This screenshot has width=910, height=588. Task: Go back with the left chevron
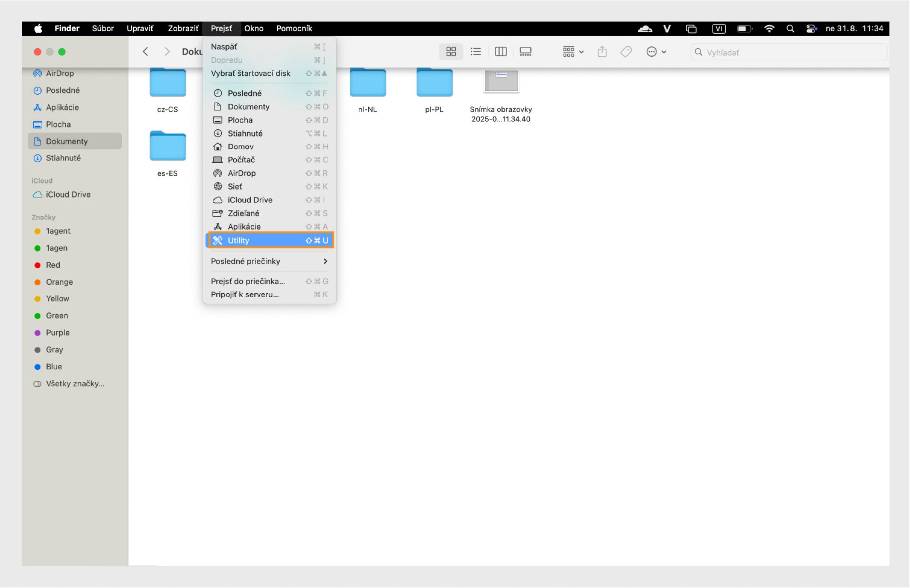[146, 52]
